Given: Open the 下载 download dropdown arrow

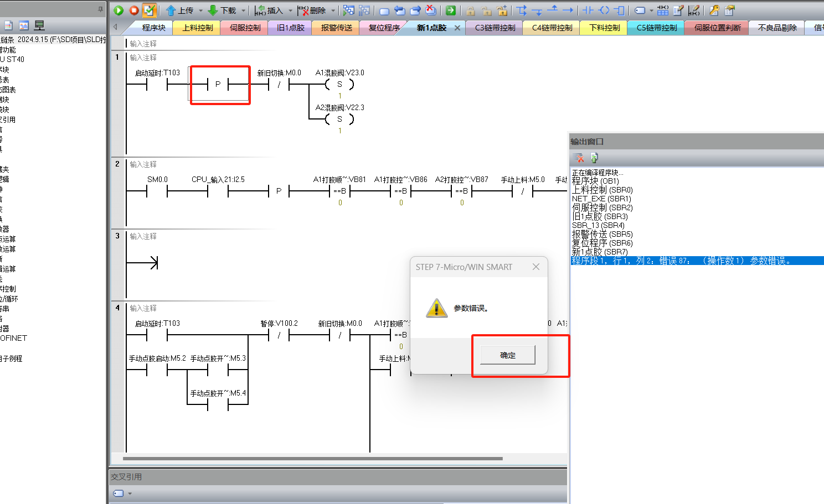Looking at the screenshot, I should [243, 11].
